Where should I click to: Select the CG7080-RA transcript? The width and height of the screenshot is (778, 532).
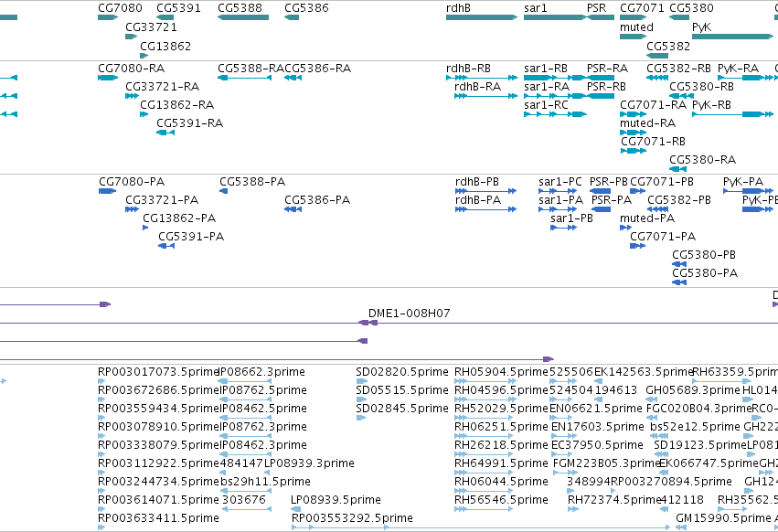coord(108,78)
